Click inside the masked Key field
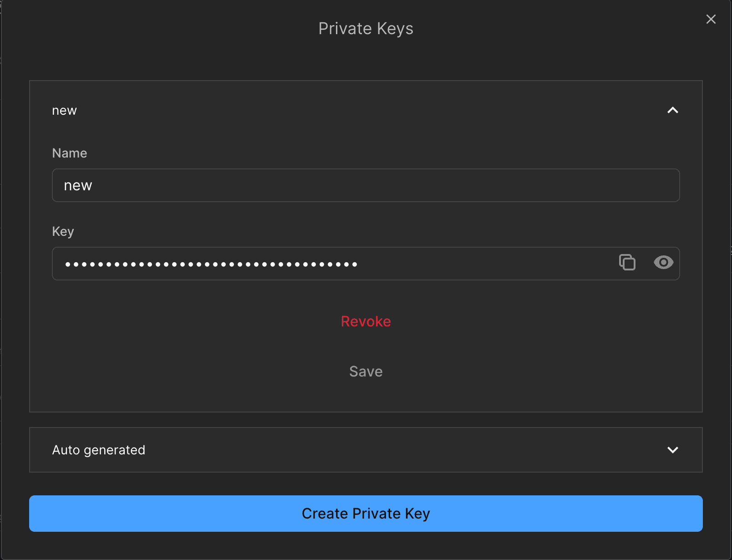The width and height of the screenshot is (732, 560). point(335,264)
